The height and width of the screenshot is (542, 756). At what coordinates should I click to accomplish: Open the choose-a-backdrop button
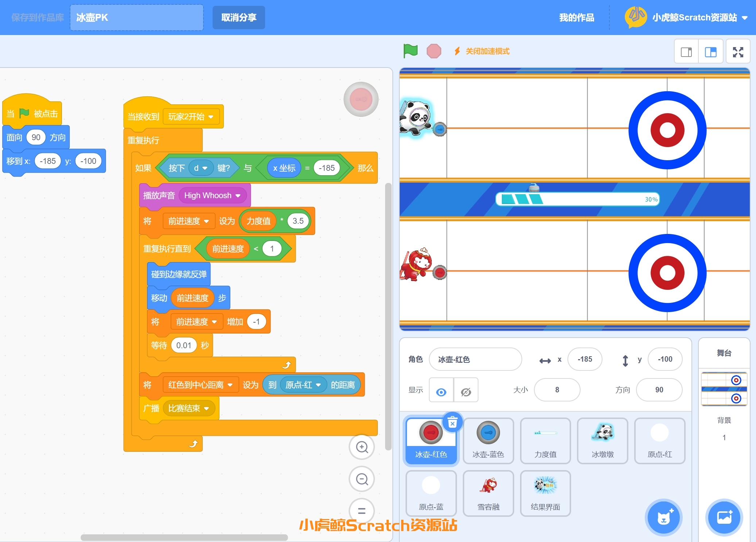click(x=724, y=518)
